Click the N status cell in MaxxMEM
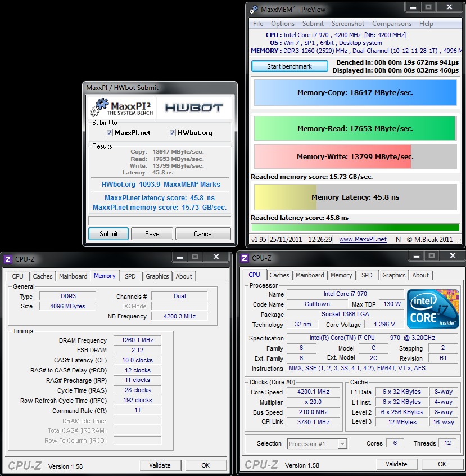The width and height of the screenshot is (466, 476). [x=399, y=240]
